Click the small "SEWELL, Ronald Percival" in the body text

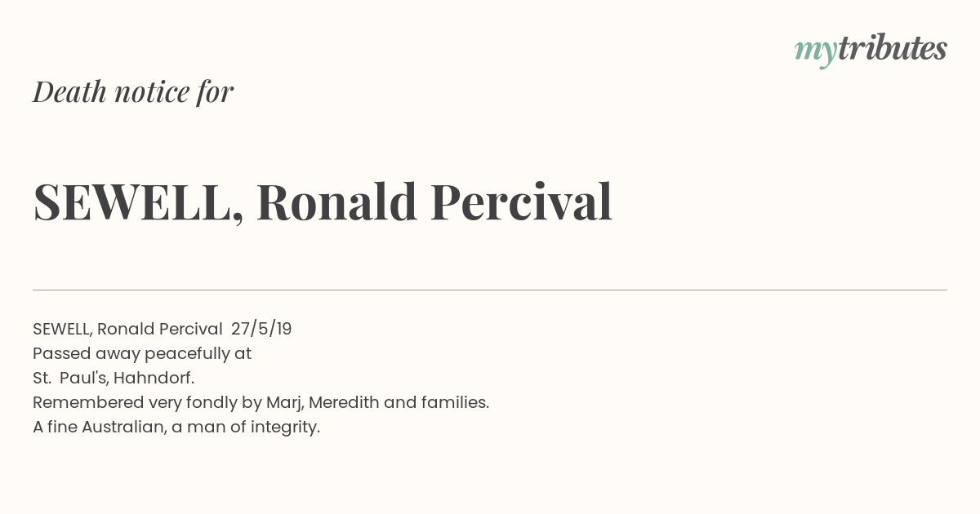(x=127, y=329)
